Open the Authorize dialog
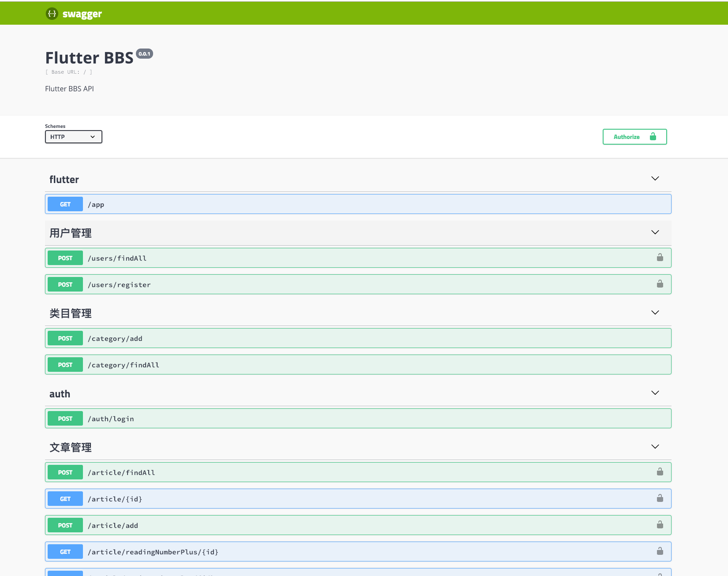The width and height of the screenshot is (728, 576). [x=634, y=137]
